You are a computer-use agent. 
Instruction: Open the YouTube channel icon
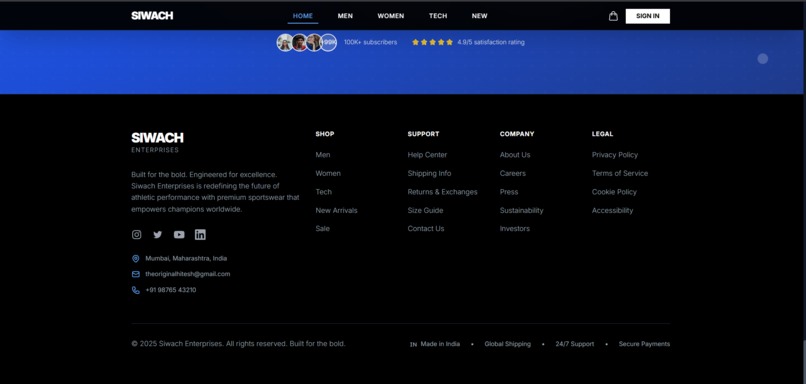(x=179, y=234)
